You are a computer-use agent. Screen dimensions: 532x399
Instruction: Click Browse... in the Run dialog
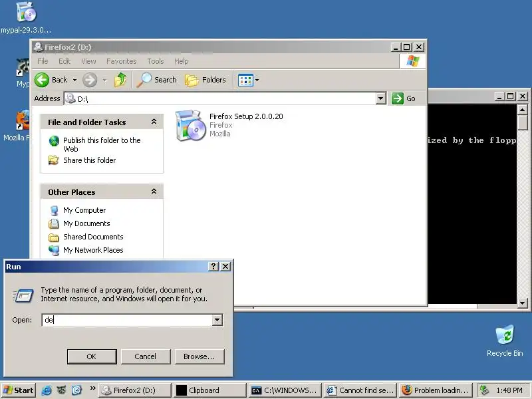pos(199,356)
